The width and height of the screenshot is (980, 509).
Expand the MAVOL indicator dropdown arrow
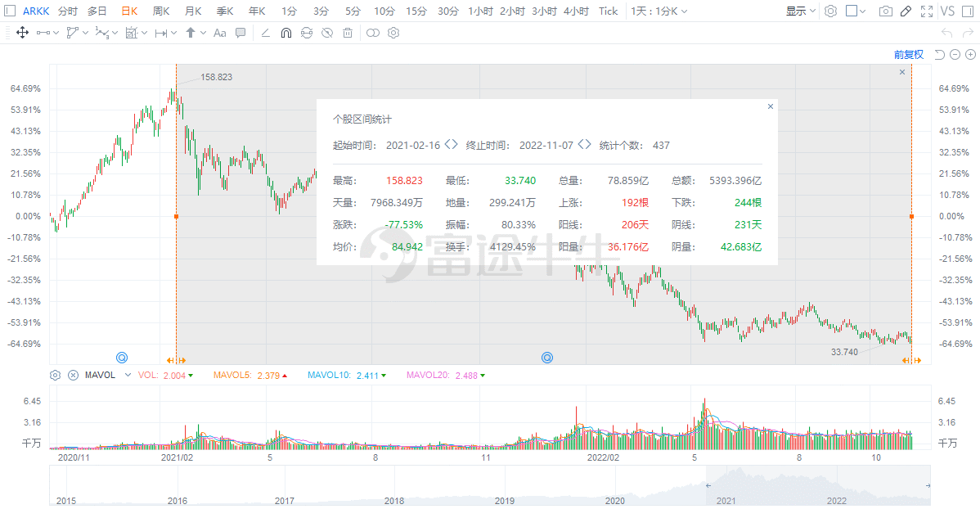coord(128,375)
